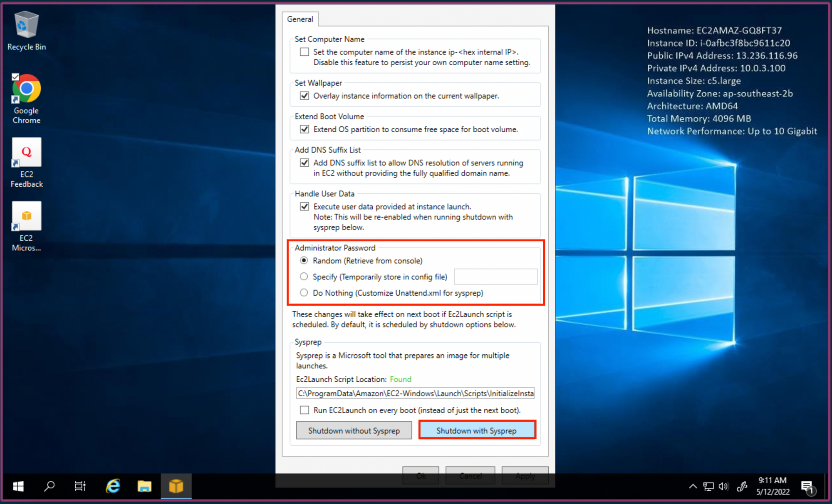Open taskbar search magnifier
The image size is (832, 504).
point(50,486)
